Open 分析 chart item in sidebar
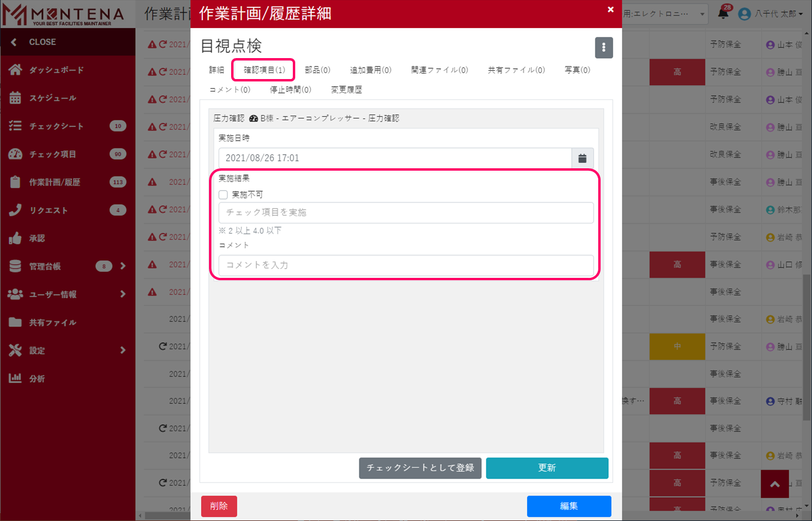Viewport: 812px width, 521px height. tap(37, 378)
